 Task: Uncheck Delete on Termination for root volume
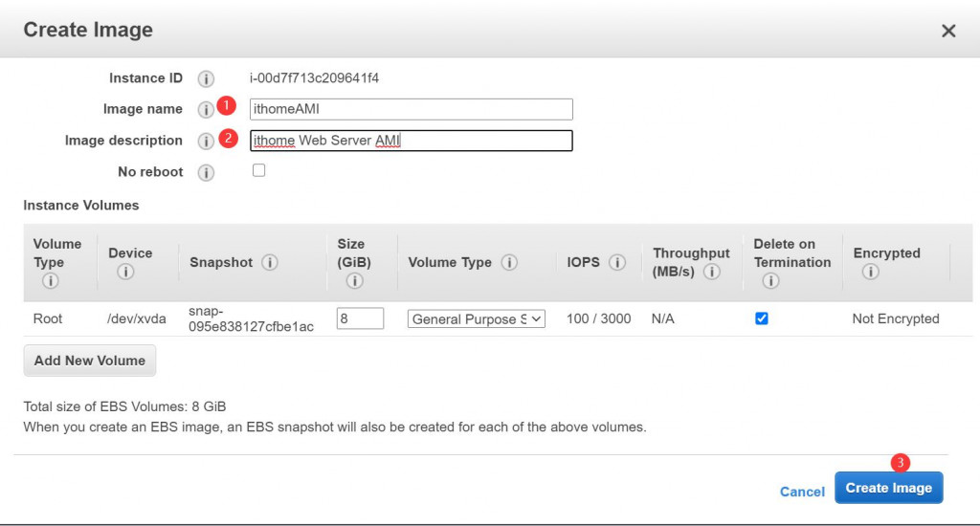point(761,318)
